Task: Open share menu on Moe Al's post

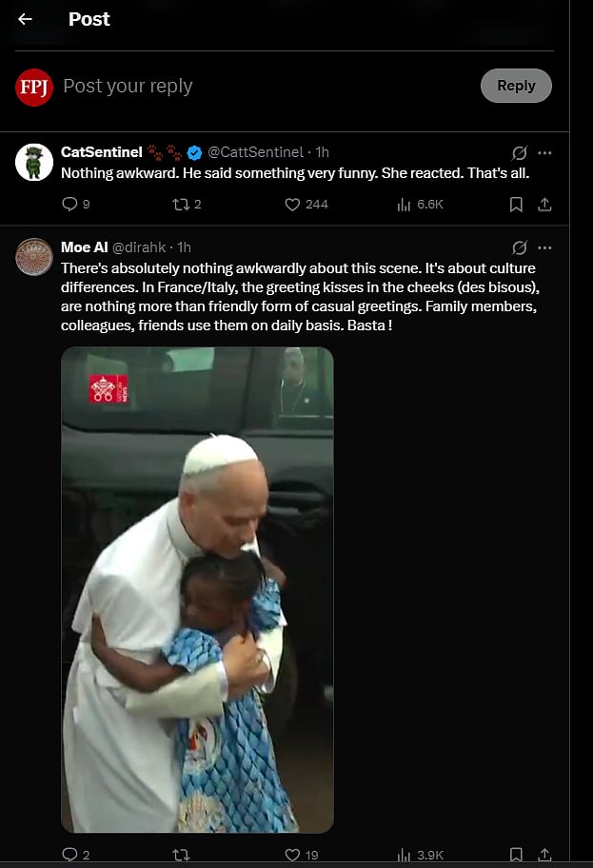Action: [x=544, y=855]
